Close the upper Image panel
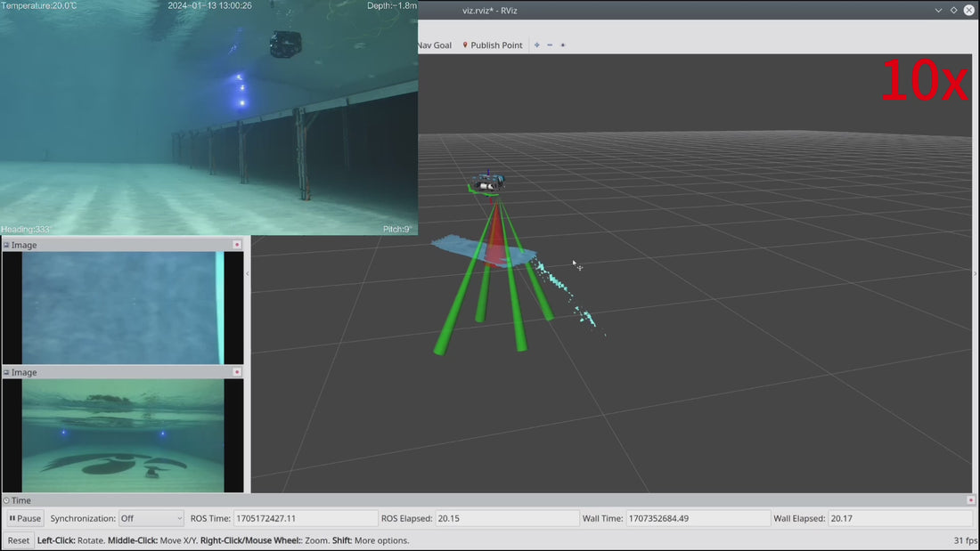 tap(237, 245)
